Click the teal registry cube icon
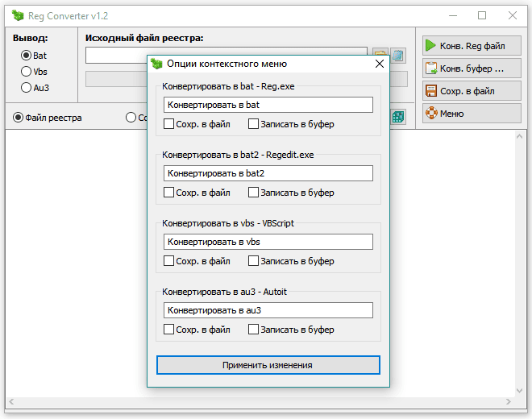 398,118
